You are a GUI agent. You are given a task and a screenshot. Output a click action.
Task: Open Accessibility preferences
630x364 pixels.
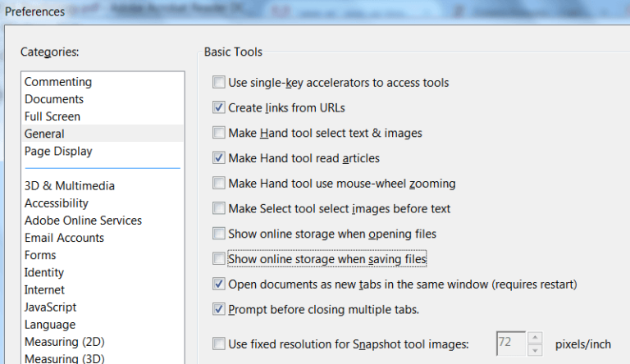click(x=57, y=202)
